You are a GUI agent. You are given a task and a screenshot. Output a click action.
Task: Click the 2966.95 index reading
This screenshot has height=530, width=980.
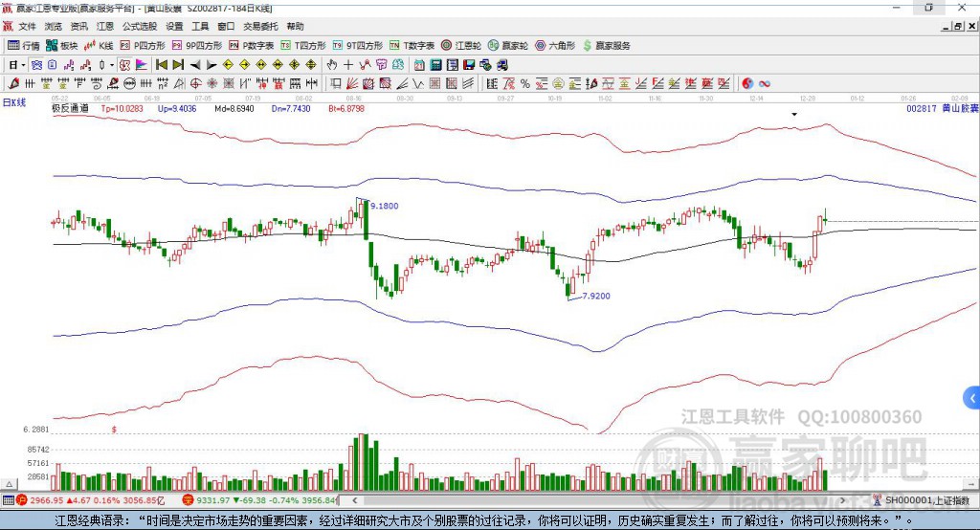click(46, 500)
